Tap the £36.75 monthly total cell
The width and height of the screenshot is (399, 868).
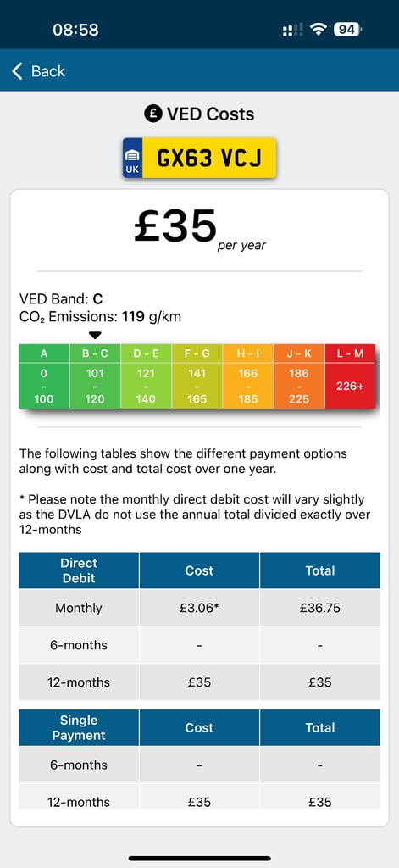(320, 608)
